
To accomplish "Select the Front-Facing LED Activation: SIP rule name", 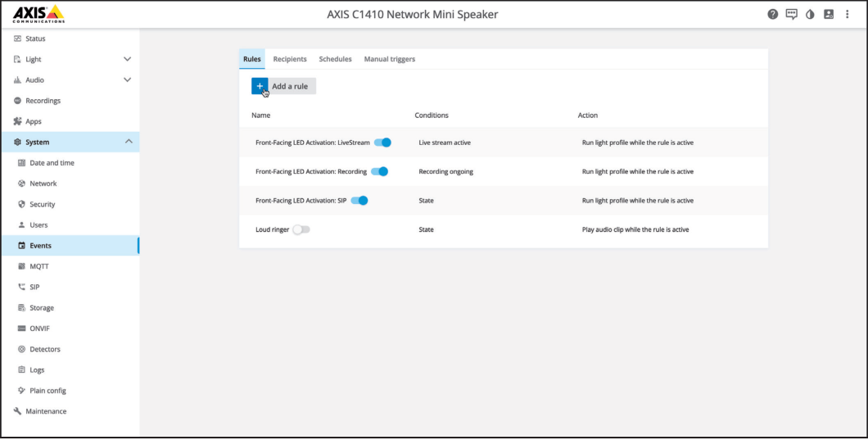I will point(301,201).
